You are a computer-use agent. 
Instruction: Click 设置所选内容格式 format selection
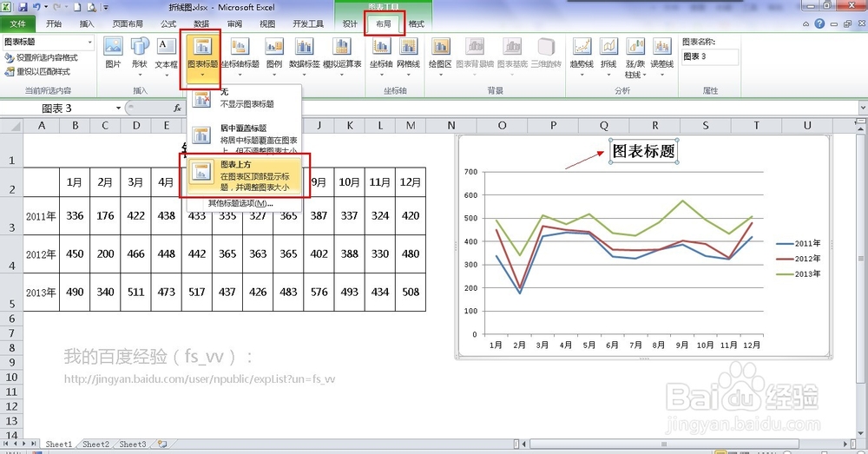coord(42,57)
